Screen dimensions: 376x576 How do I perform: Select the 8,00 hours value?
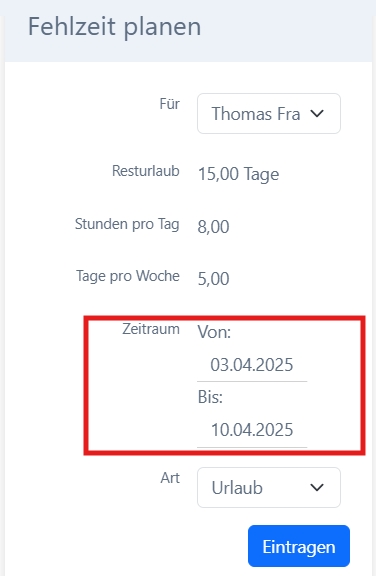[x=214, y=227]
